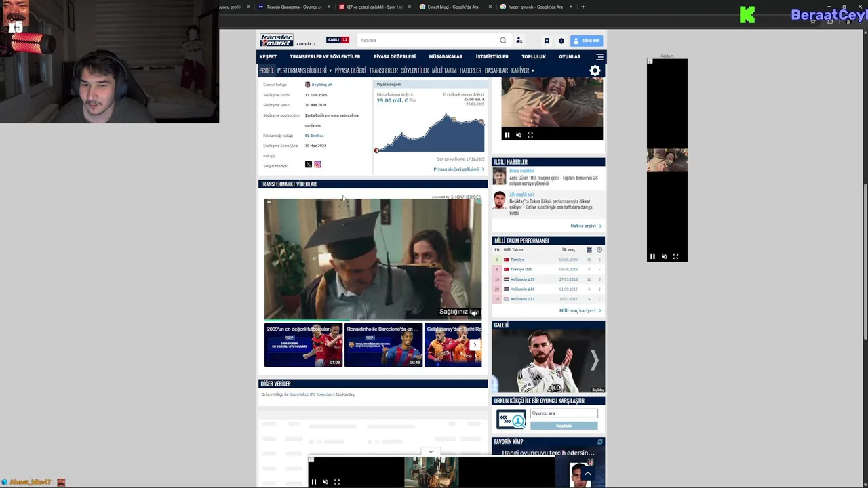This screenshot has height=488, width=868.
Task: Open the person search icon
Action: pos(519,40)
